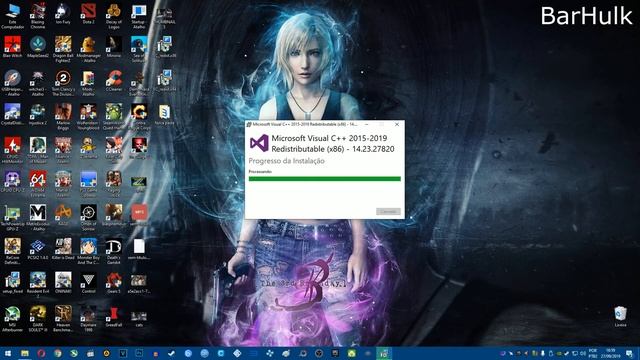Open the Este Computador desktop icon
The width and height of the screenshot is (640, 360).
[12, 16]
